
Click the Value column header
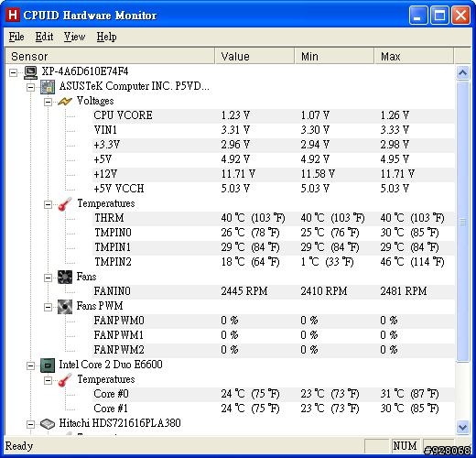click(254, 56)
